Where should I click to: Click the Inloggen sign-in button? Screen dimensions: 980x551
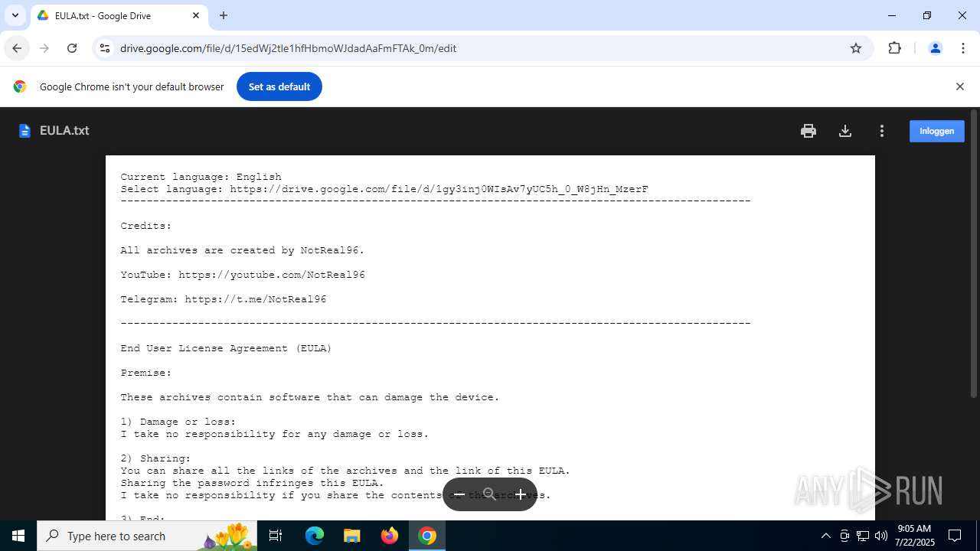(x=936, y=131)
